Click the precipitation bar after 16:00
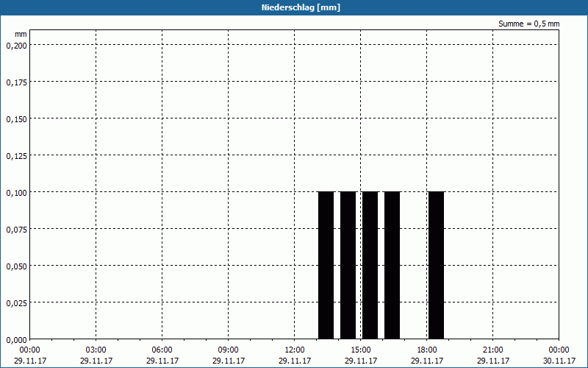The height and width of the screenshot is (368, 588). pos(392,266)
